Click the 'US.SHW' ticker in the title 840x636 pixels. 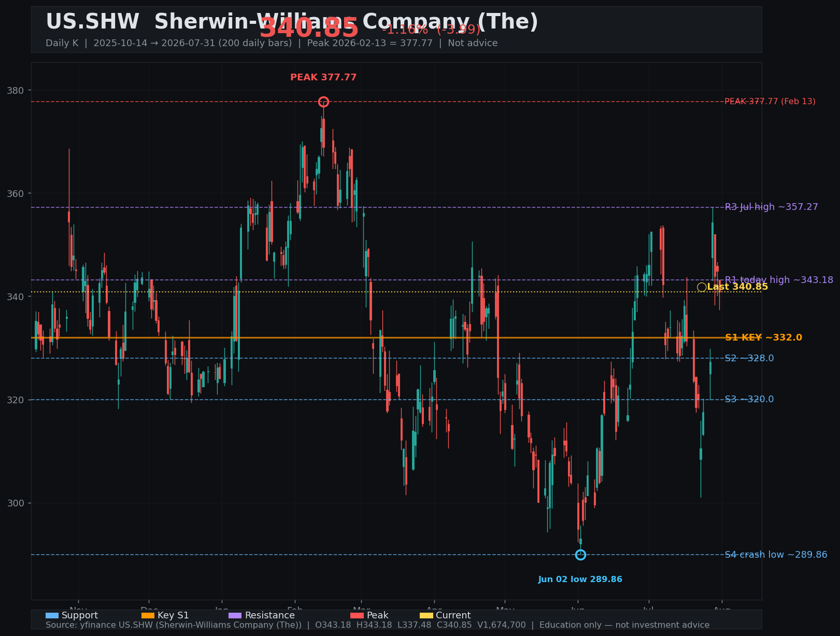(x=92, y=22)
